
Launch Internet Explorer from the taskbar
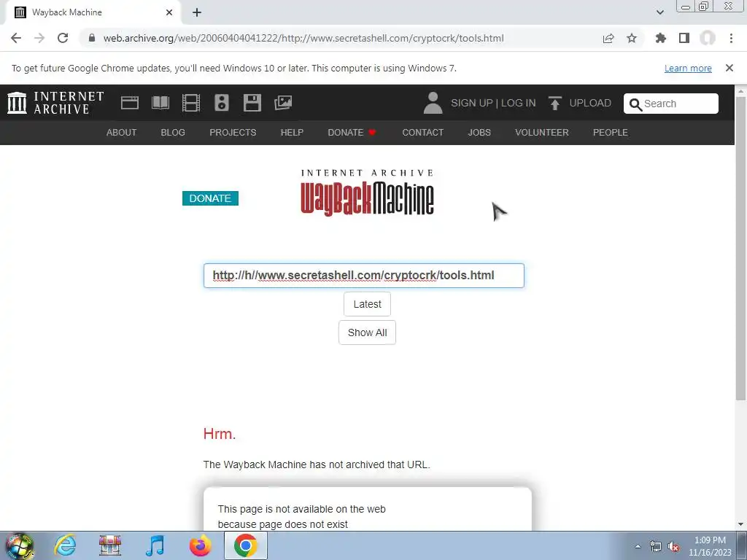[x=65, y=545]
